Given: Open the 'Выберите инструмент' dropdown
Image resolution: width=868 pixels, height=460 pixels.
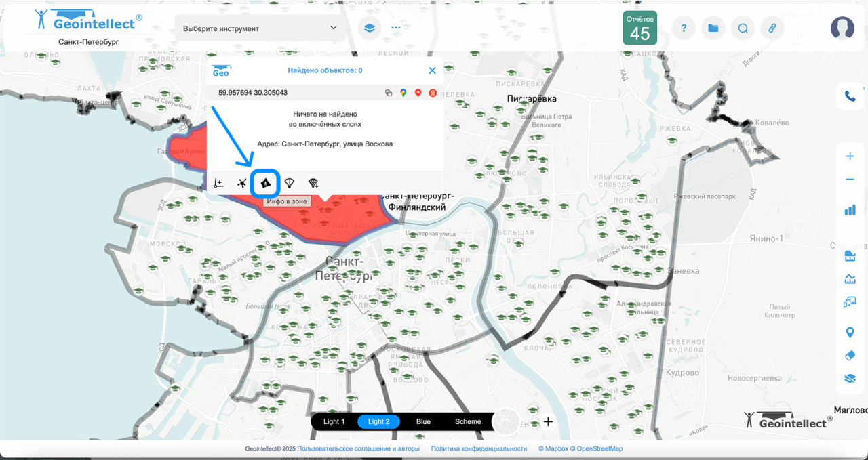Looking at the screenshot, I should tap(260, 28).
